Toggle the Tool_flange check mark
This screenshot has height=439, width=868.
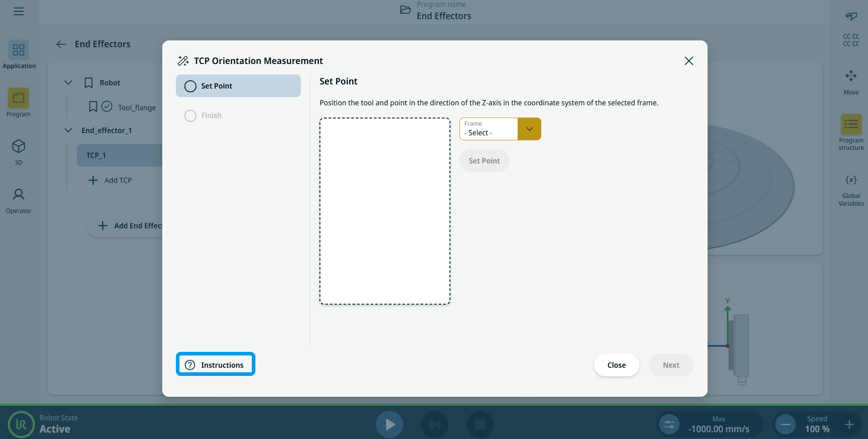(107, 107)
